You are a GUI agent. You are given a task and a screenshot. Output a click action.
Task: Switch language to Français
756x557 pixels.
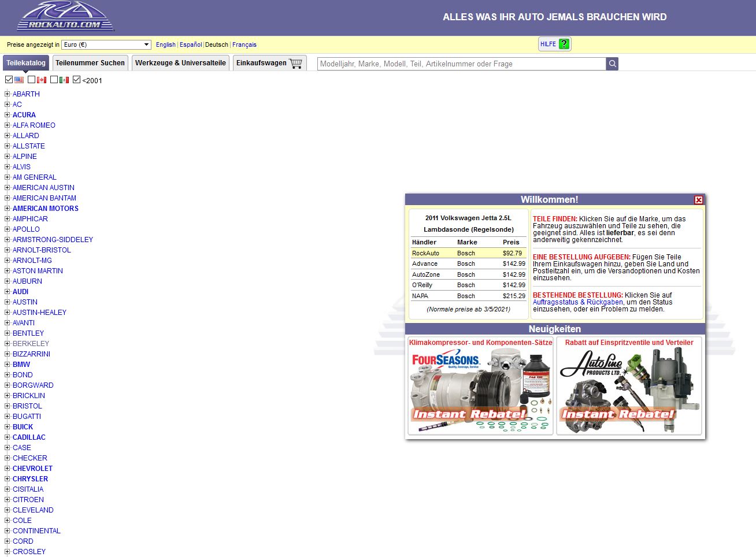[244, 44]
